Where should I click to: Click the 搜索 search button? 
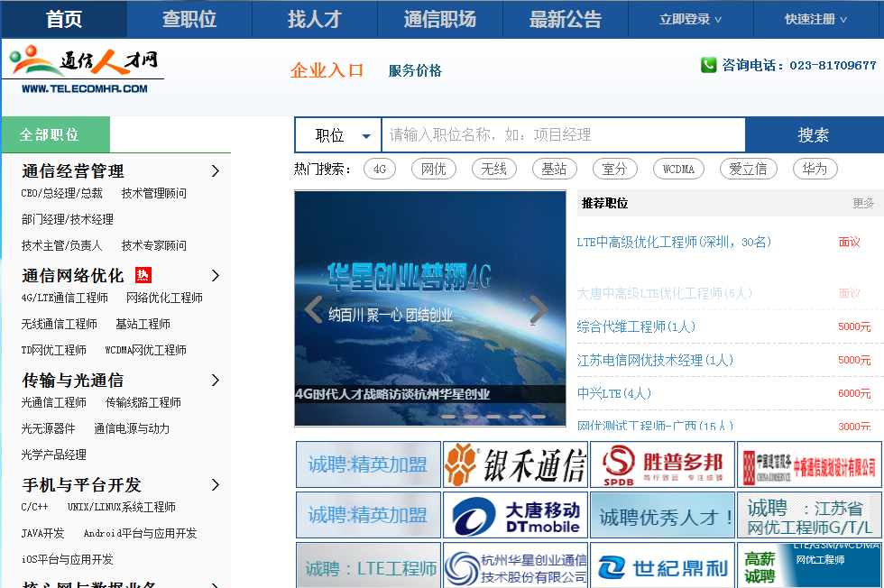814,135
